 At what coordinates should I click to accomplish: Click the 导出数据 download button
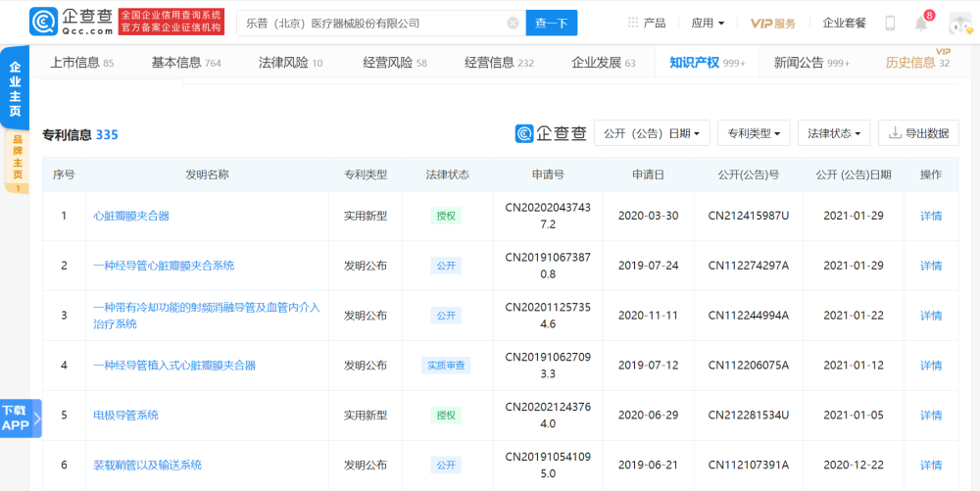(919, 133)
